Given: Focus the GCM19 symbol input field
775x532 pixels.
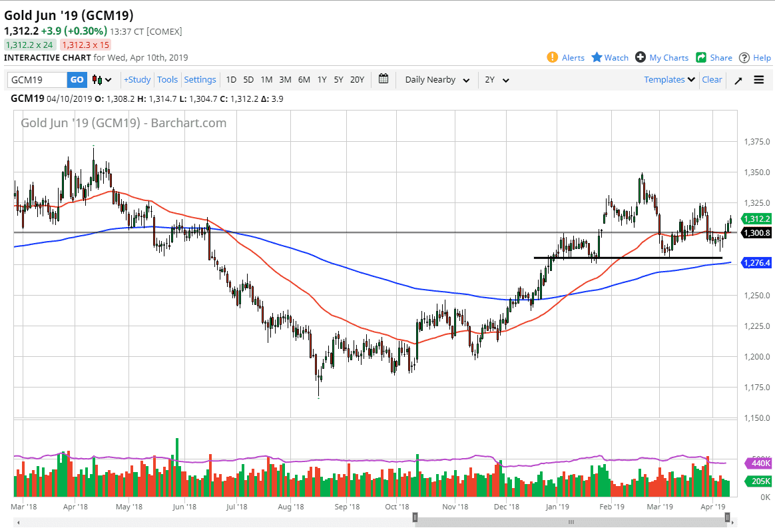Looking at the screenshot, I should 37,80.
